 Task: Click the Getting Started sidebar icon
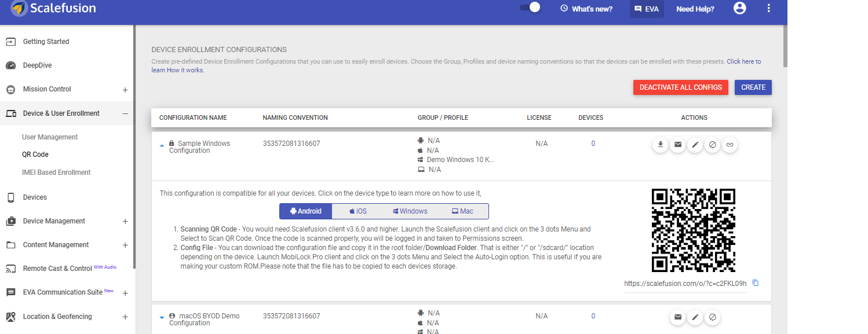tap(10, 42)
